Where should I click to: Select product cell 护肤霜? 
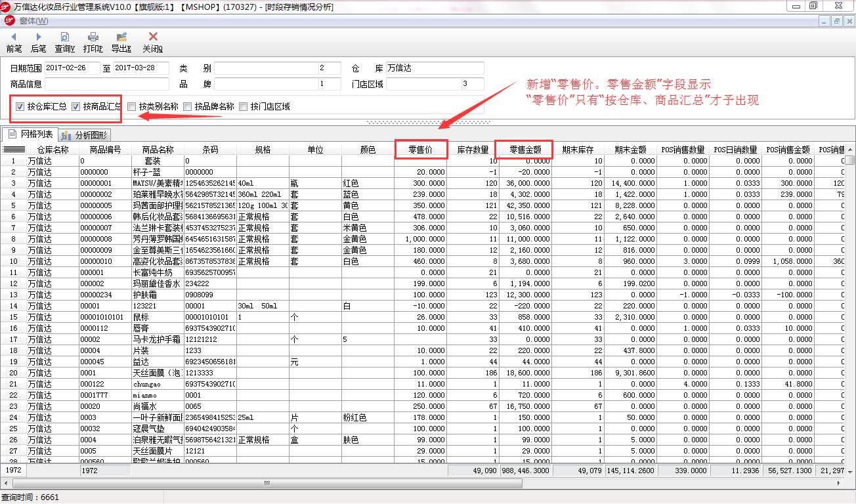click(158, 295)
